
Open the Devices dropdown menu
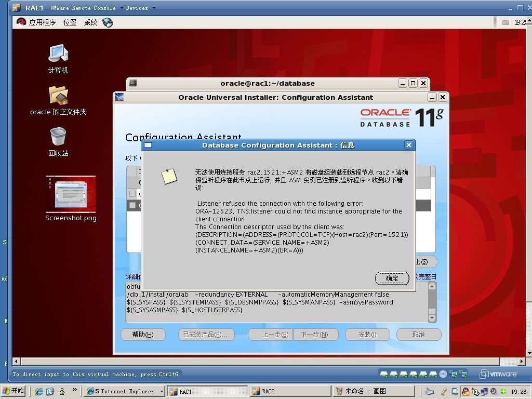click(x=140, y=8)
